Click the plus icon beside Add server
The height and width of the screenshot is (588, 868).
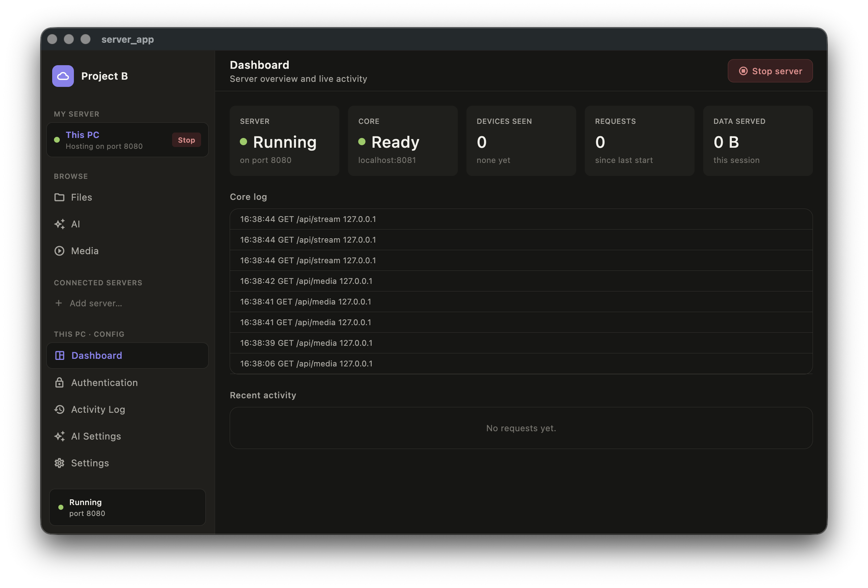(59, 303)
